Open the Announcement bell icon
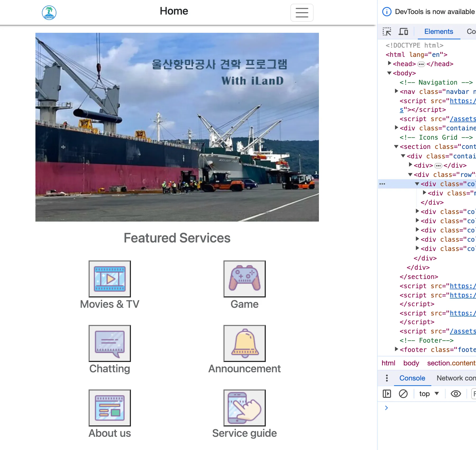 245,343
